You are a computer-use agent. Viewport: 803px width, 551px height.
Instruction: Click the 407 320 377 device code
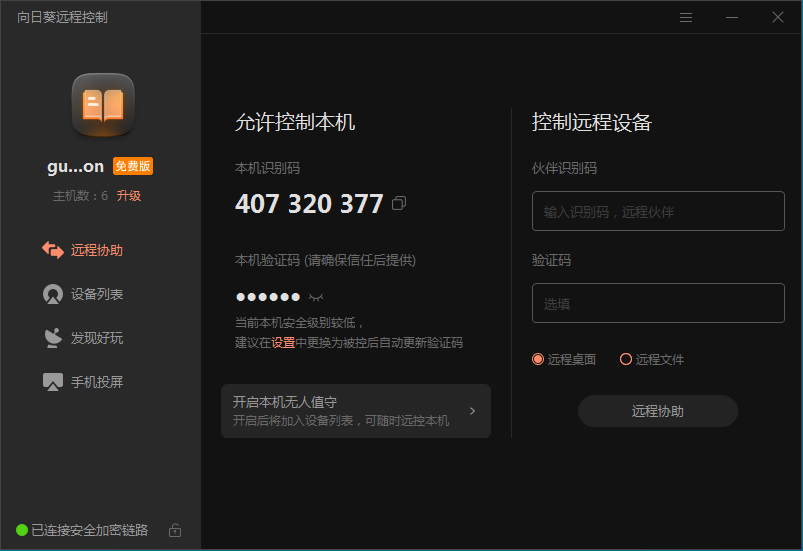(x=309, y=204)
